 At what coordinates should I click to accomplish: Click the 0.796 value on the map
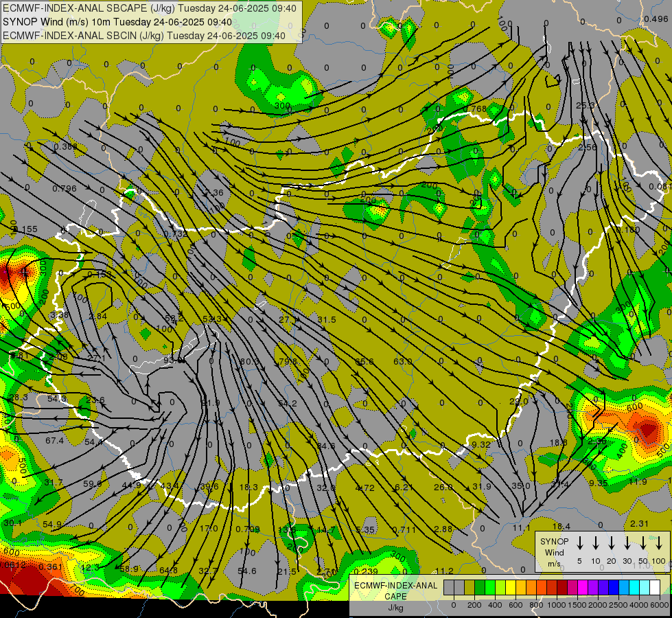pos(65,188)
